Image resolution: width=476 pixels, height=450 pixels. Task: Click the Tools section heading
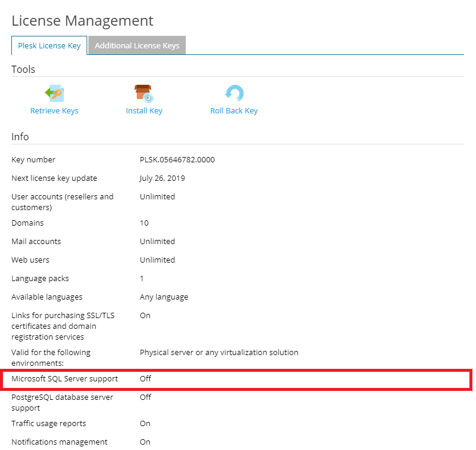[23, 69]
